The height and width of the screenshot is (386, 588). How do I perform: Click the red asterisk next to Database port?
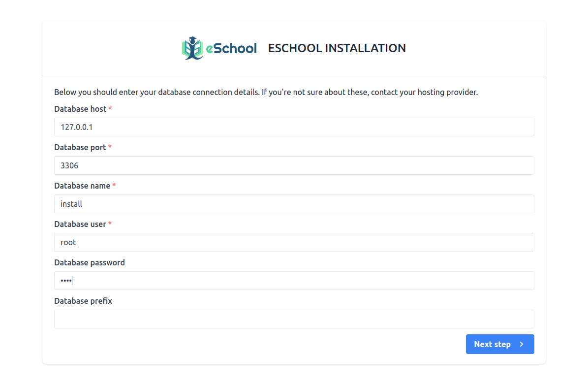tap(110, 147)
